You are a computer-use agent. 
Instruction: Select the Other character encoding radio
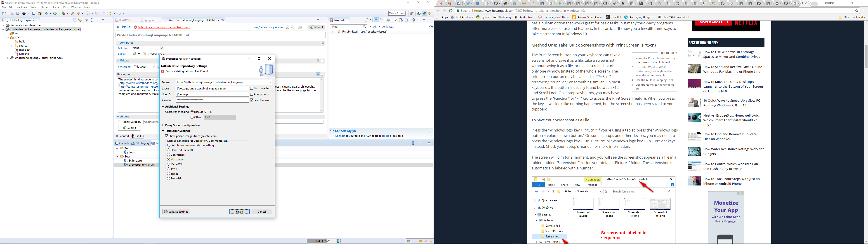pos(192,117)
